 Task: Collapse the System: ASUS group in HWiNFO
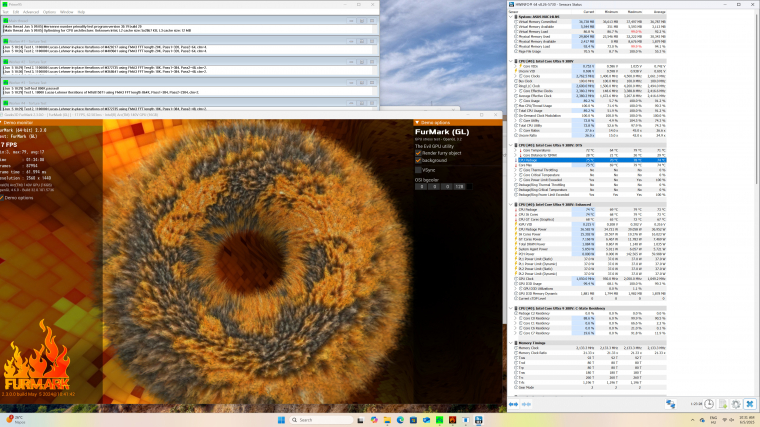point(511,16)
